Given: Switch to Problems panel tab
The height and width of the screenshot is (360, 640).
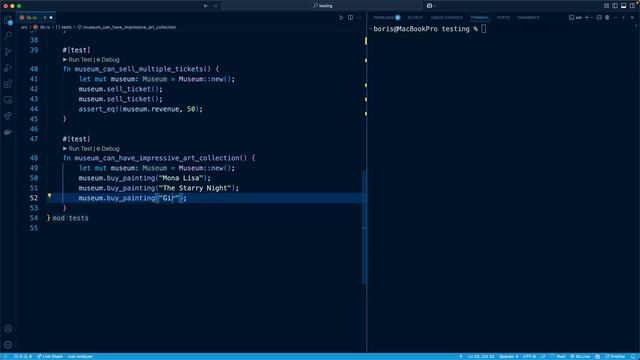Looking at the screenshot, I should point(387,18).
